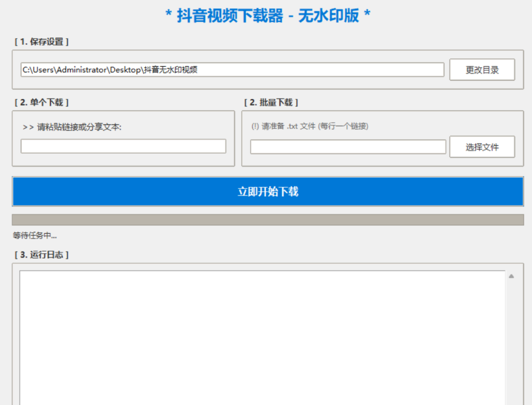Click the 更改目录 (Change Directory) button
532x405 pixels.
[x=482, y=69]
